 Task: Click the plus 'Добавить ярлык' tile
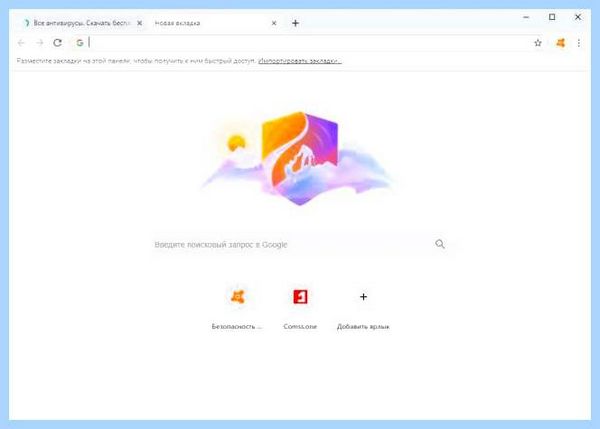click(x=363, y=297)
